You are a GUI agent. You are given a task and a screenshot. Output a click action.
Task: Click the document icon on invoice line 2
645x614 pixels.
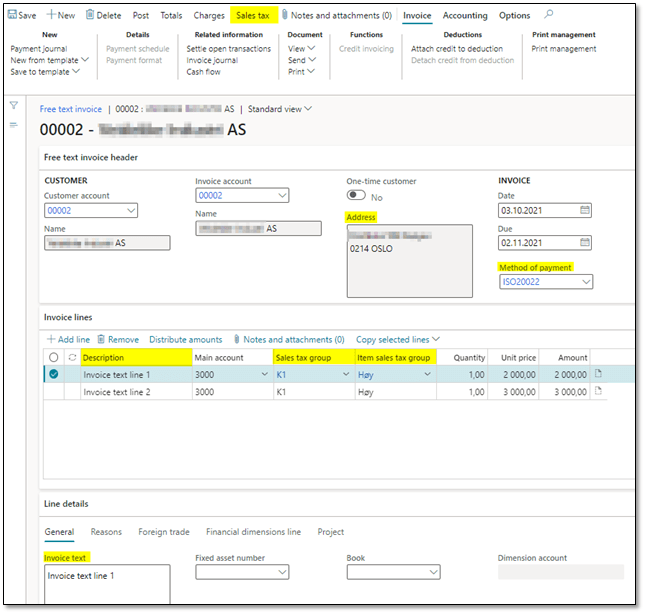click(x=599, y=392)
